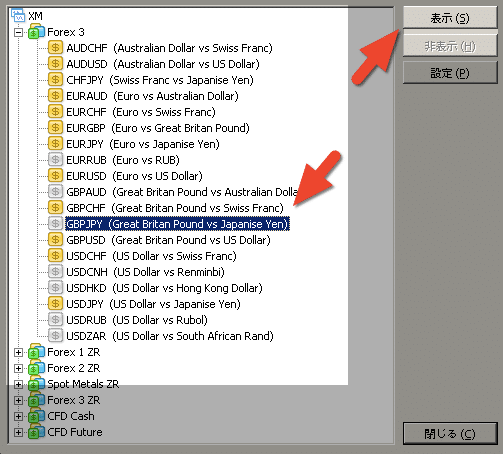Screen dimensions: 503x454
Task: Select GBPCHF (Great Britan Pound vs Swiss Franc)
Action: coord(175,208)
